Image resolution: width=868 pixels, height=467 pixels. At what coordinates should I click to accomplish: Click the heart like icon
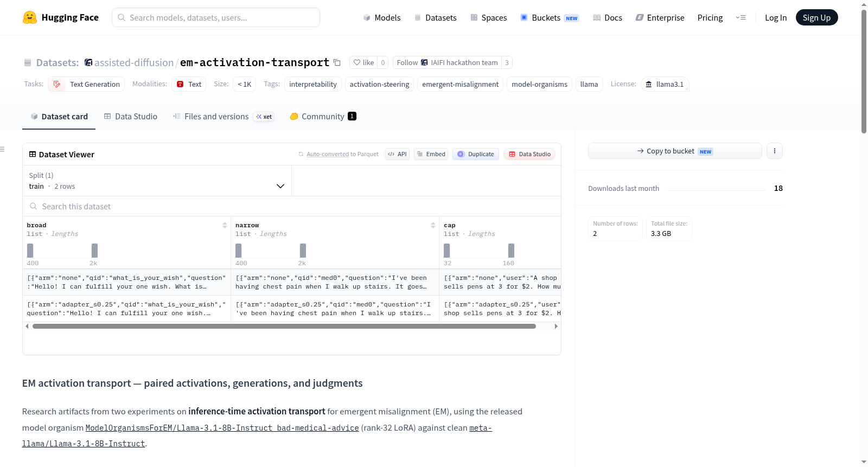(357, 62)
